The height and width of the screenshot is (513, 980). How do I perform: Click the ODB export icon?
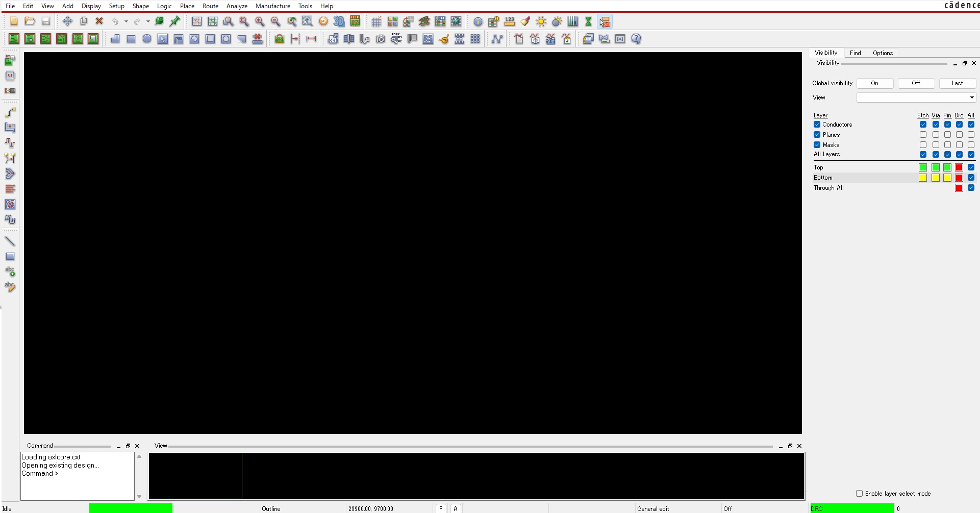point(333,39)
